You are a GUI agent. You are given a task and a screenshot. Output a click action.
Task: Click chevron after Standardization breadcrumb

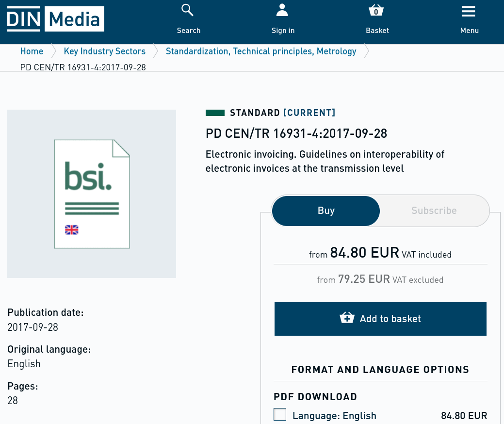(x=367, y=51)
